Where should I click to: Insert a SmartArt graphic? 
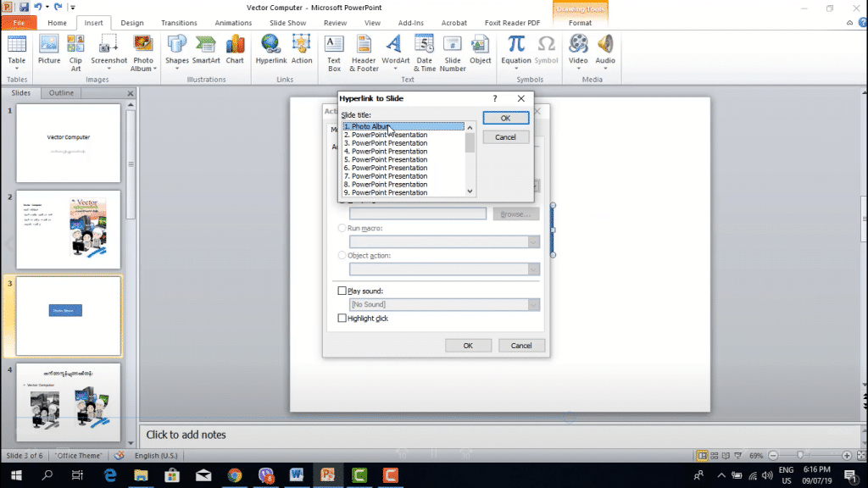point(206,48)
